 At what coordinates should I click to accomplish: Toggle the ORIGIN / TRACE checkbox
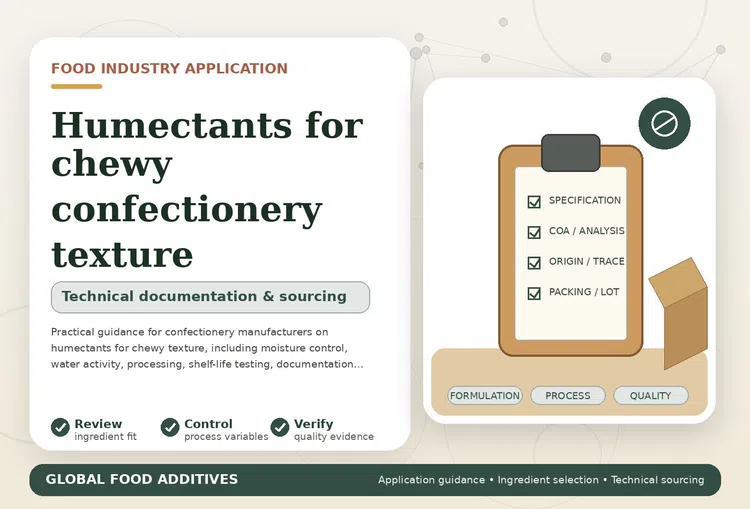[534, 263]
